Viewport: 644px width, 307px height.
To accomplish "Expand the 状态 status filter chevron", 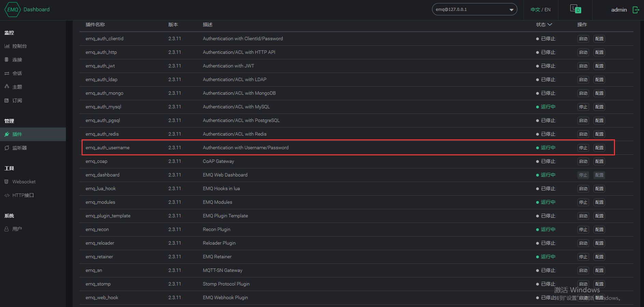I will pyautogui.click(x=549, y=25).
